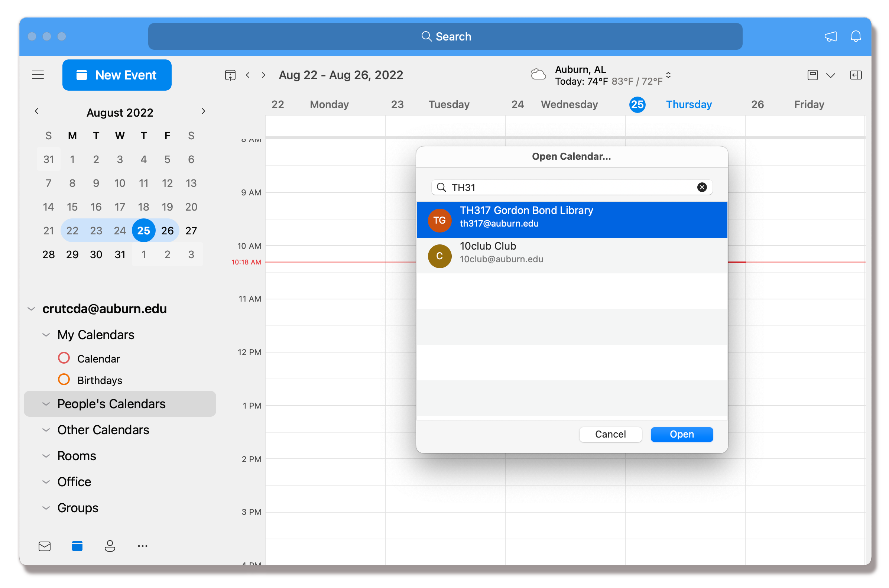
Task: Click Open to add calendar
Action: (681, 434)
